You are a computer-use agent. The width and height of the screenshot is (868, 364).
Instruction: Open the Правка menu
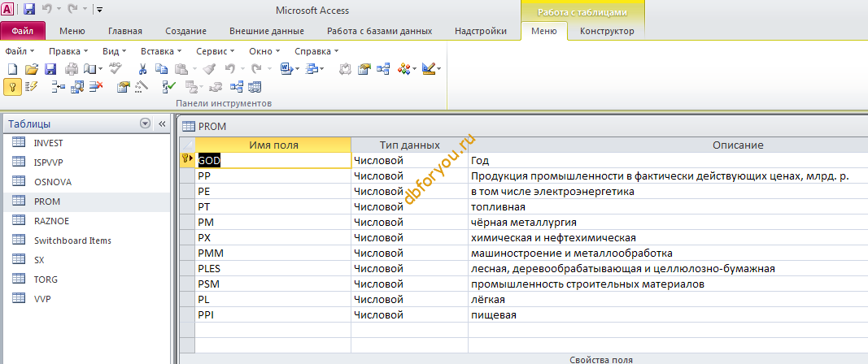tap(68, 51)
